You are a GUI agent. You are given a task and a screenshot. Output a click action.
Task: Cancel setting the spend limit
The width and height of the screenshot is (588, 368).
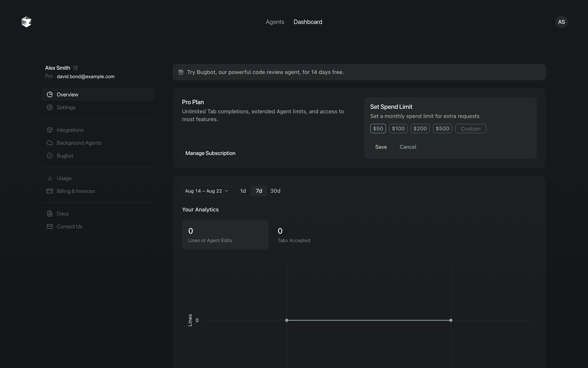click(x=408, y=147)
